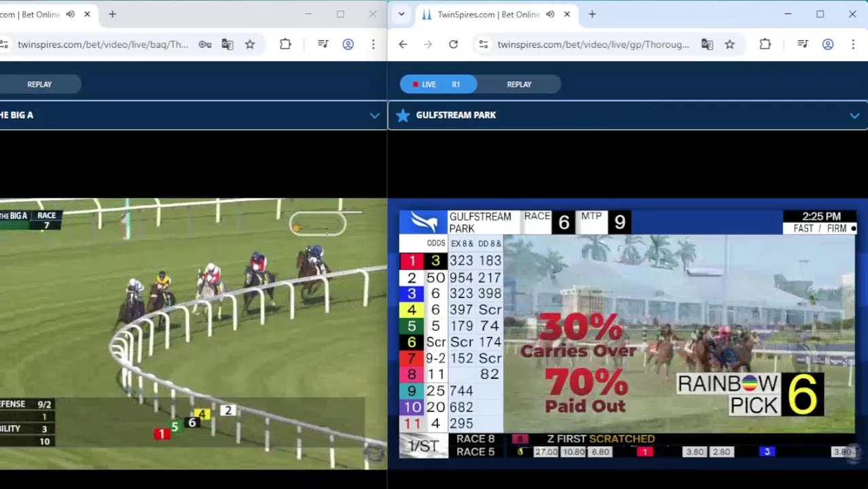Viewport: 868px width, 489px height.
Task: Mute the TwinSpires tab audio in the right window
Action: click(x=550, y=14)
